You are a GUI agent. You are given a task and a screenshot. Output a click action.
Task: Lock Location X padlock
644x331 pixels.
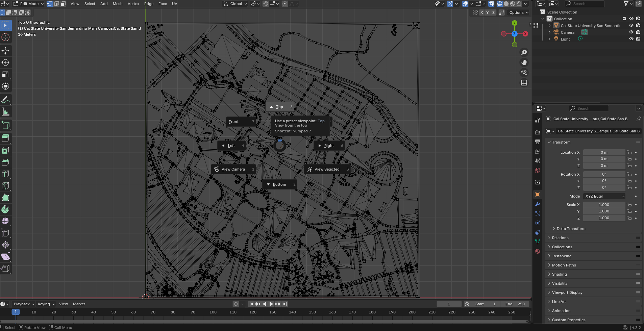point(629,152)
